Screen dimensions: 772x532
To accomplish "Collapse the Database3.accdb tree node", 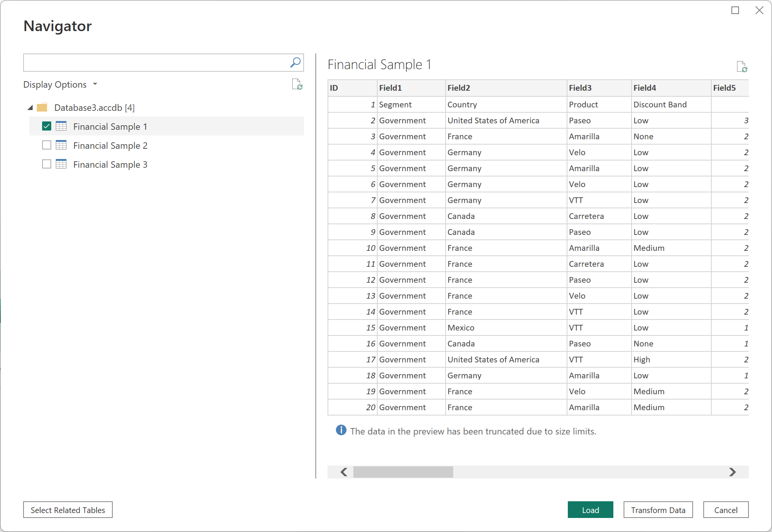I will [30, 108].
